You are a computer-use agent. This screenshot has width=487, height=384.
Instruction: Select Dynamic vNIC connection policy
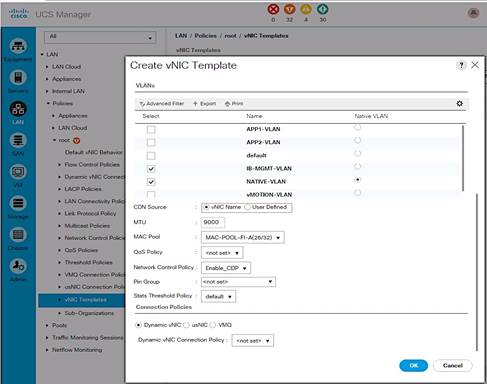tap(138, 325)
